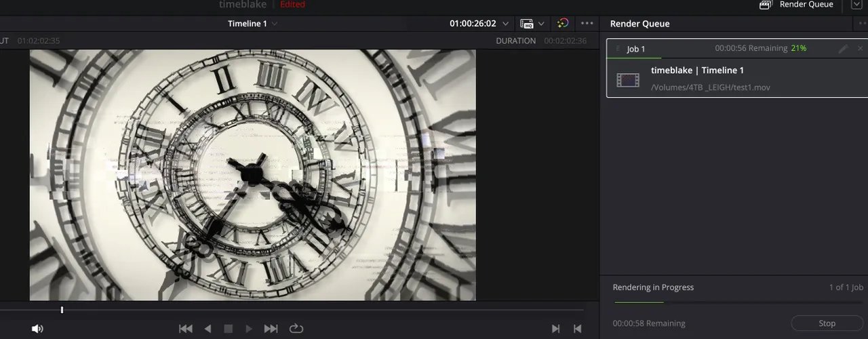
Task: Click the Render Queue panel heading
Action: (639, 24)
